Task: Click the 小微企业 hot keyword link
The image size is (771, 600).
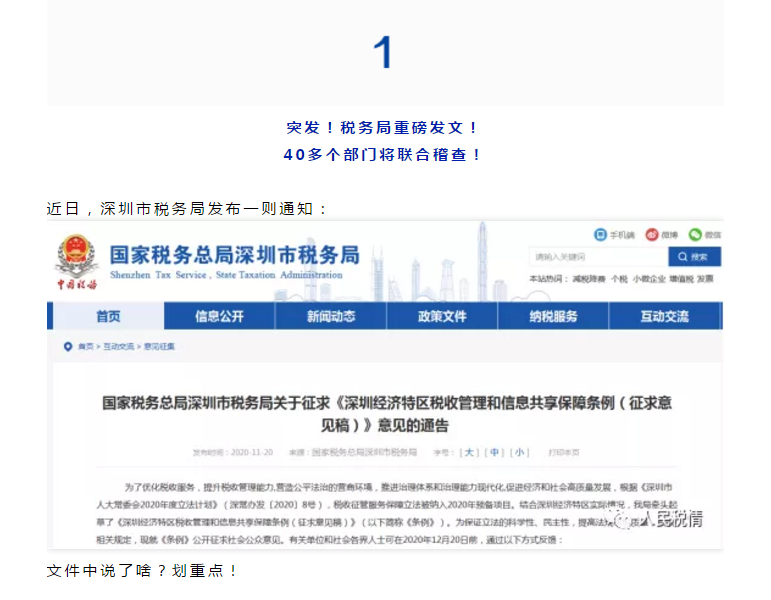Action: click(x=649, y=279)
